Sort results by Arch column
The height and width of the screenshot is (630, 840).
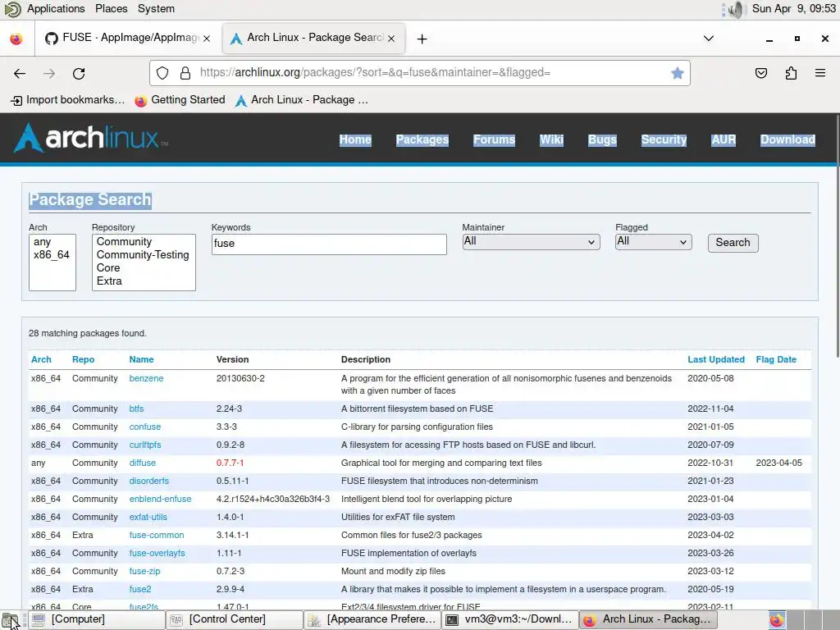click(41, 359)
